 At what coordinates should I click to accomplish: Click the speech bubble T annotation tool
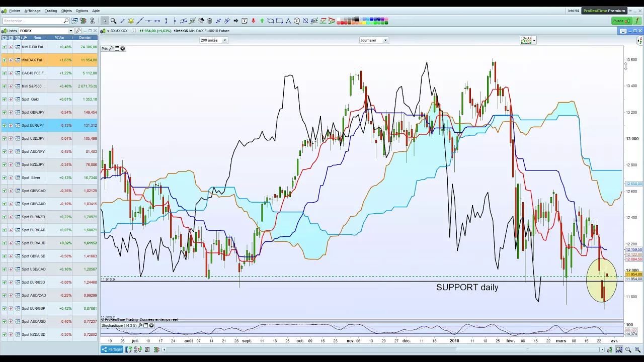tap(297, 21)
